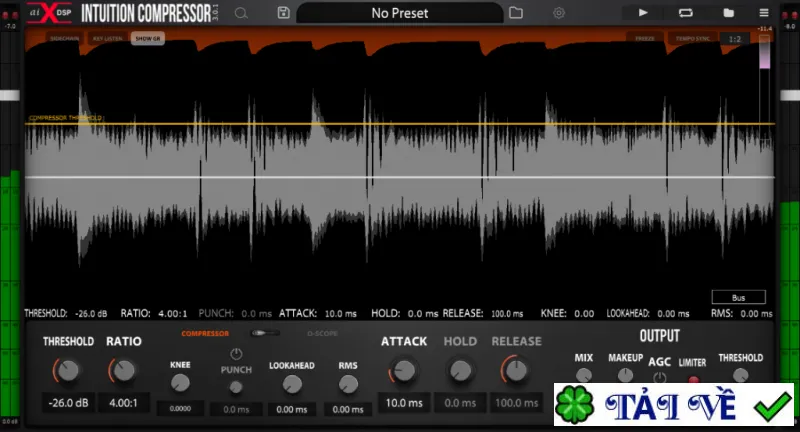Click the Freeze button
This screenshot has width=800, height=432.
(x=645, y=38)
